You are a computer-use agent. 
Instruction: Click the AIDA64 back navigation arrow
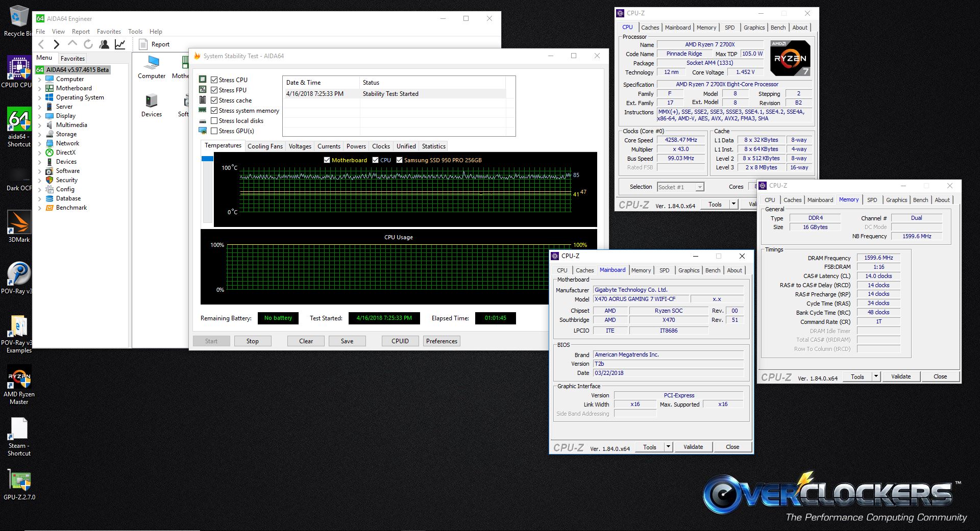41,44
